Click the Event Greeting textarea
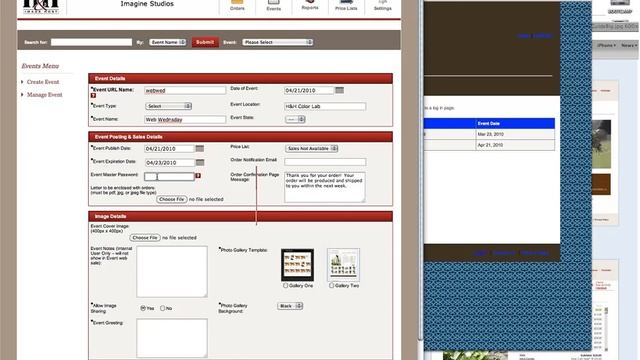The height and width of the screenshot is (360, 640). (172, 338)
